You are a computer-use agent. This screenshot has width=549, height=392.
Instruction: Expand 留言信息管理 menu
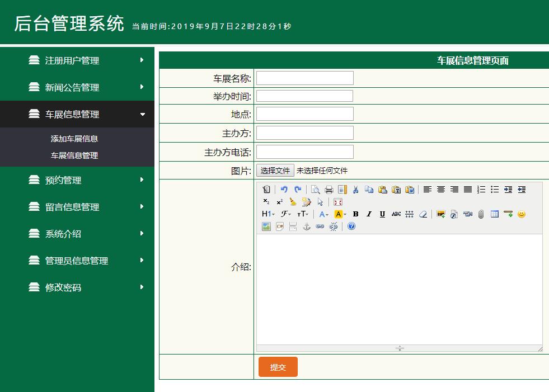77,207
